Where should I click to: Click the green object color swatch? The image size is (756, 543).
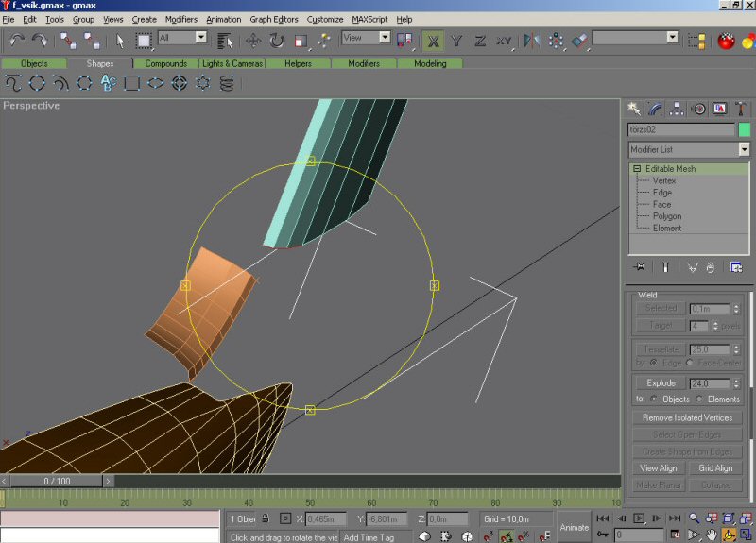tap(745, 129)
